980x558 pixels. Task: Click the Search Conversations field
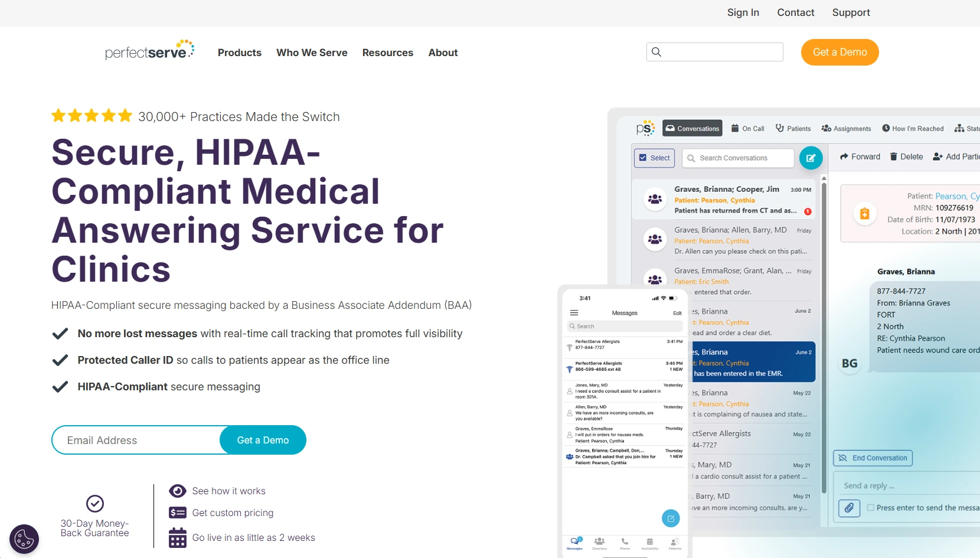(x=739, y=158)
